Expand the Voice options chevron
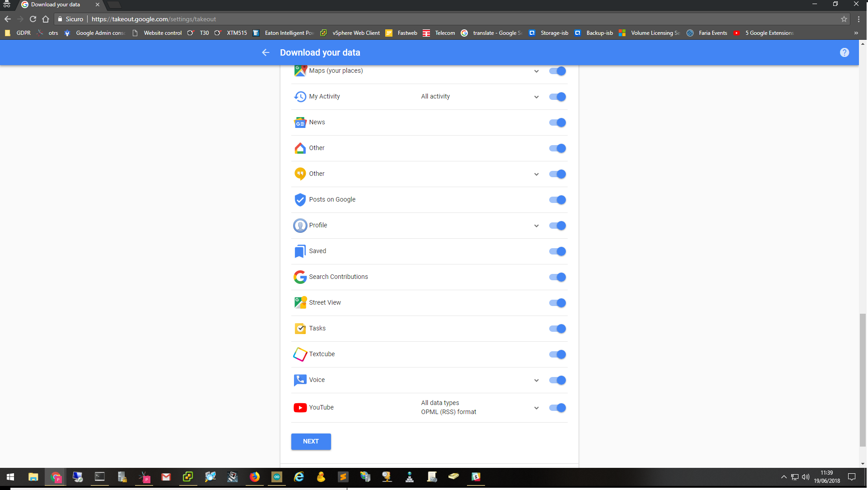Viewport: 868px width, 490px height. click(536, 380)
